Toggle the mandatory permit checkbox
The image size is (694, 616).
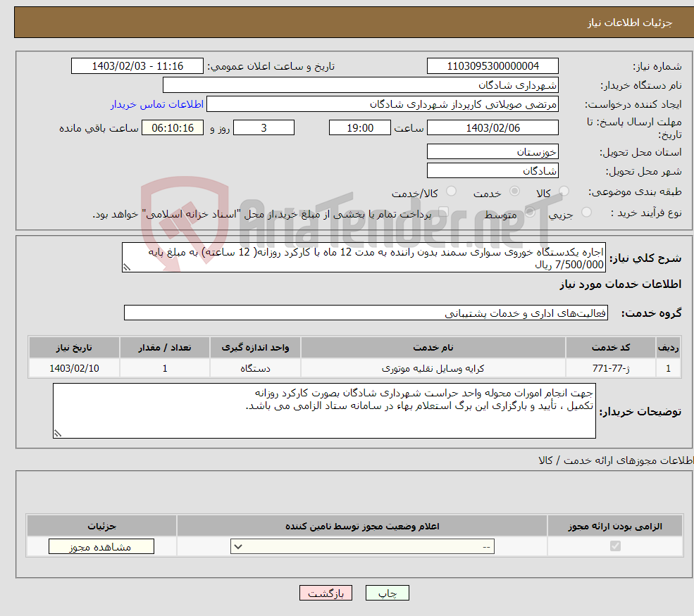click(615, 546)
